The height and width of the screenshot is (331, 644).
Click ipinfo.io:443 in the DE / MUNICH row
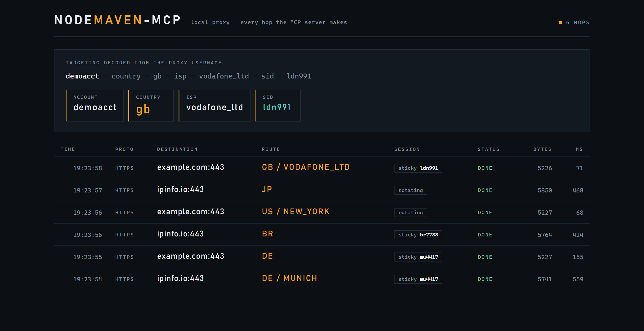pyautogui.click(x=180, y=278)
